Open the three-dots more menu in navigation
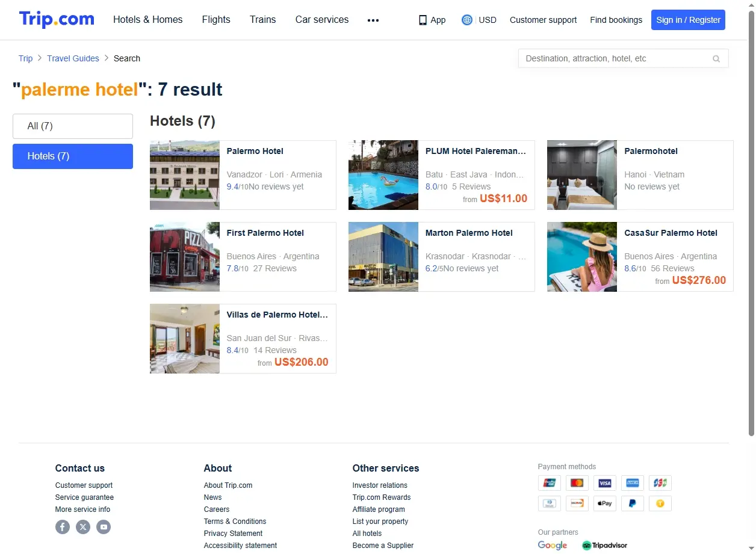756x554 pixels. tap(373, 20)
